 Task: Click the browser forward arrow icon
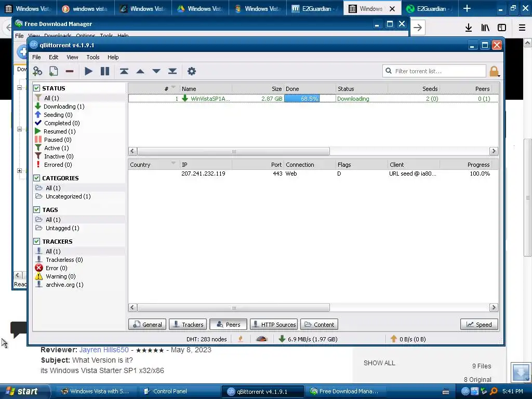418,28
